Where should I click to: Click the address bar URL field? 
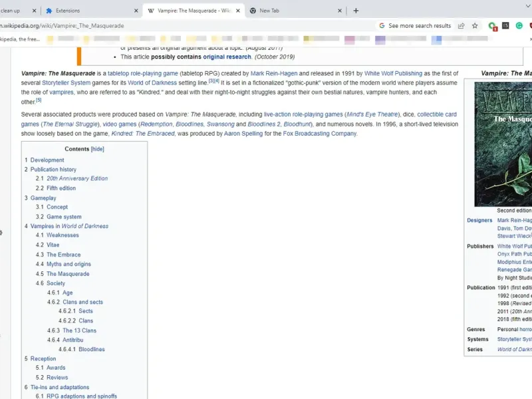pyautogui.click(x=187, y=26)
